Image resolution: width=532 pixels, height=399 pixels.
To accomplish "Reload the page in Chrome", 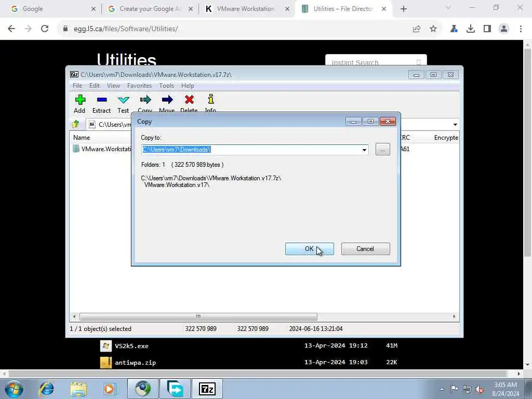I will [45, 29].
